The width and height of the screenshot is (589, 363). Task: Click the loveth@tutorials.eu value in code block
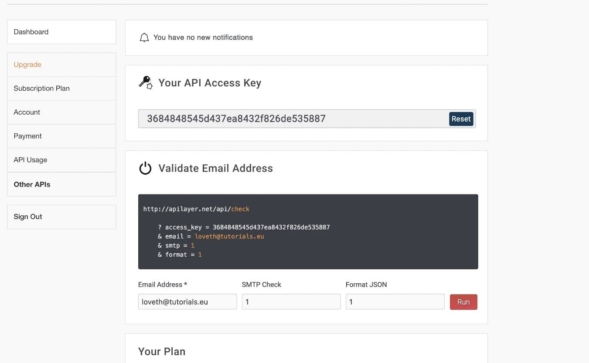(x=230, y=236)
